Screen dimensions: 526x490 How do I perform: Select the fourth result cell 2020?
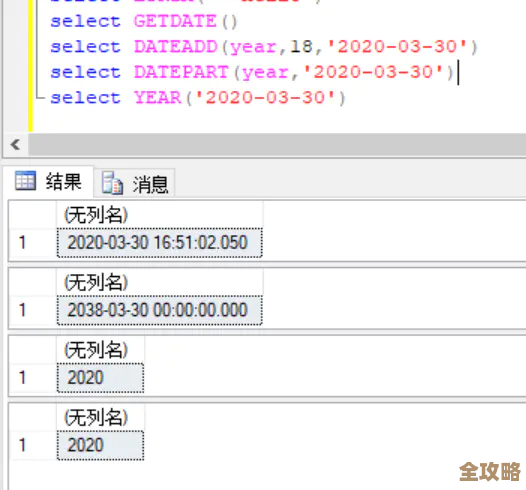101,445
